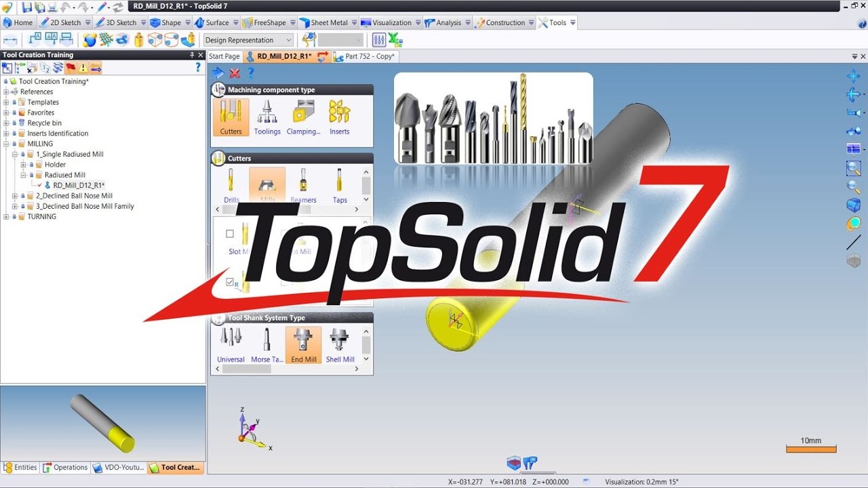Click the yellow warning project tree icon
The image size is (868, 488).
click(83, 67)
